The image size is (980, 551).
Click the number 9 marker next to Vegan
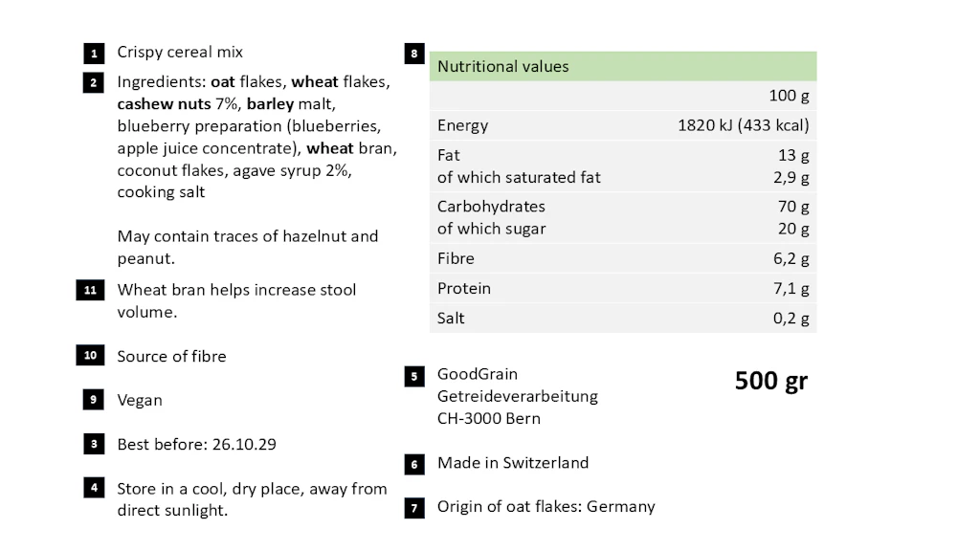(x=93, y=399)
